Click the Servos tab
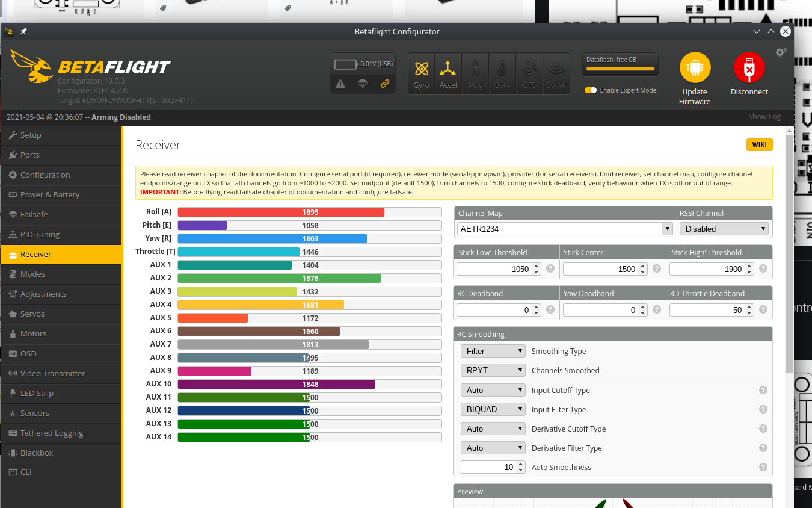The height and width of the screenshot is (508, 812). point(61,314)
